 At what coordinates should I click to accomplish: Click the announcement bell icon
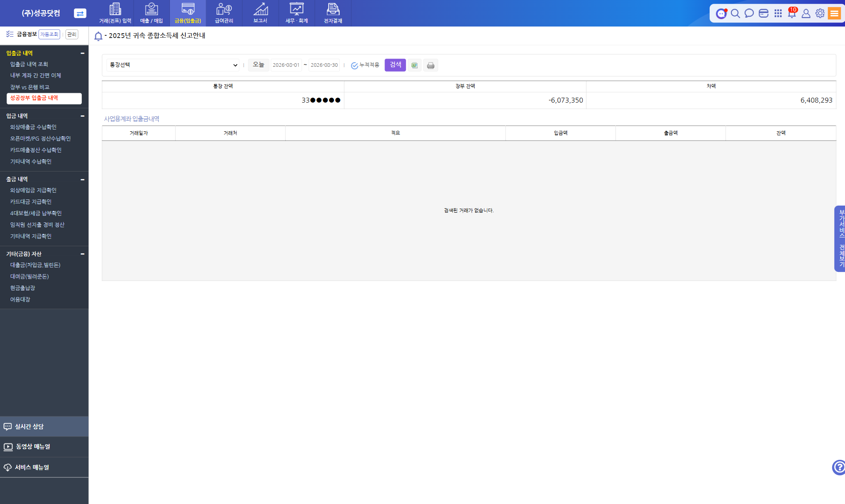pos(98,36)
